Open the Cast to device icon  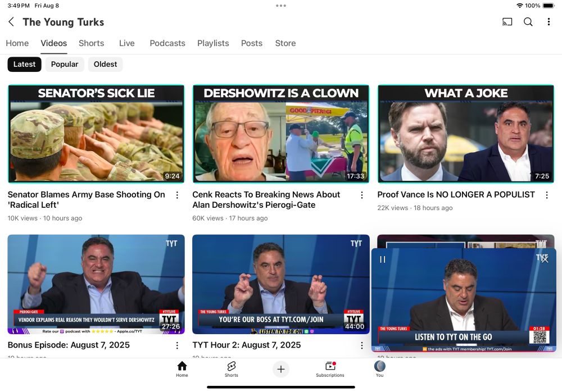pyautogui.click(x=507, y=22)
